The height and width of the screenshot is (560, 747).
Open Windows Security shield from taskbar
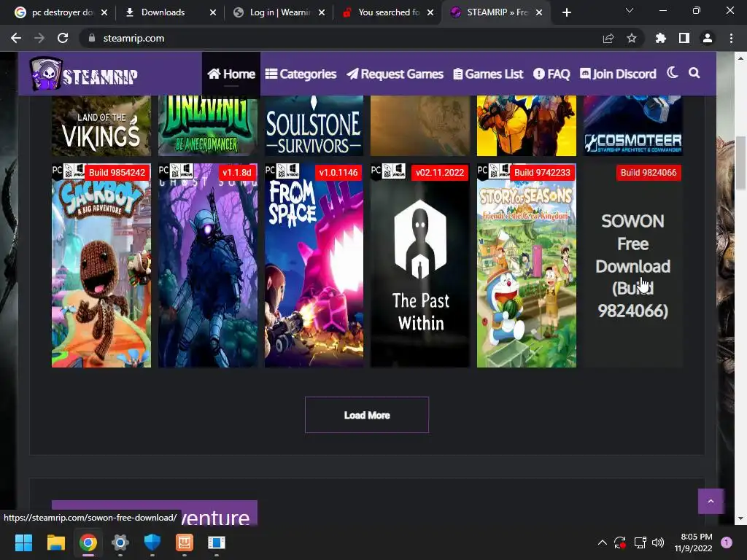pyautogui.click(x=152, y=542)
